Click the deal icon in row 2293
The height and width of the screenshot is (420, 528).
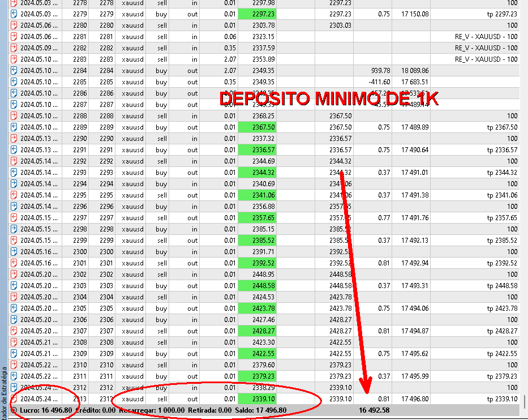coord(14,173)
